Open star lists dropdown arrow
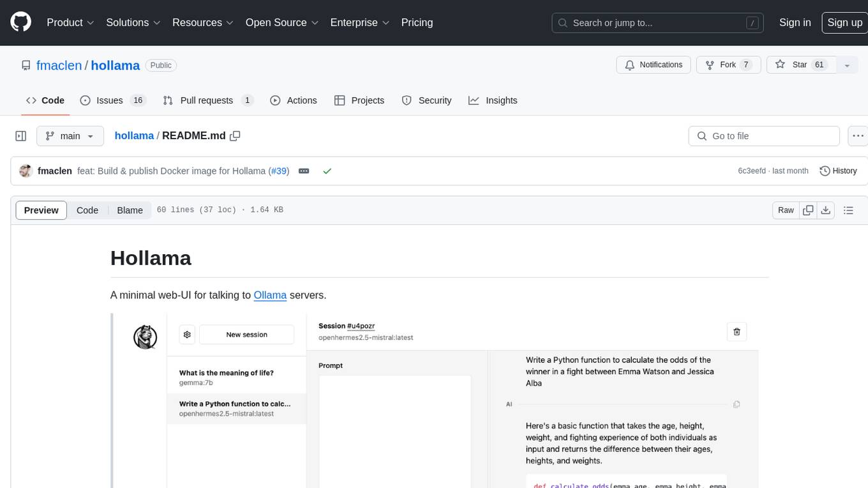The width and height of the screenshot is (868, 488). tap(847, 65)
